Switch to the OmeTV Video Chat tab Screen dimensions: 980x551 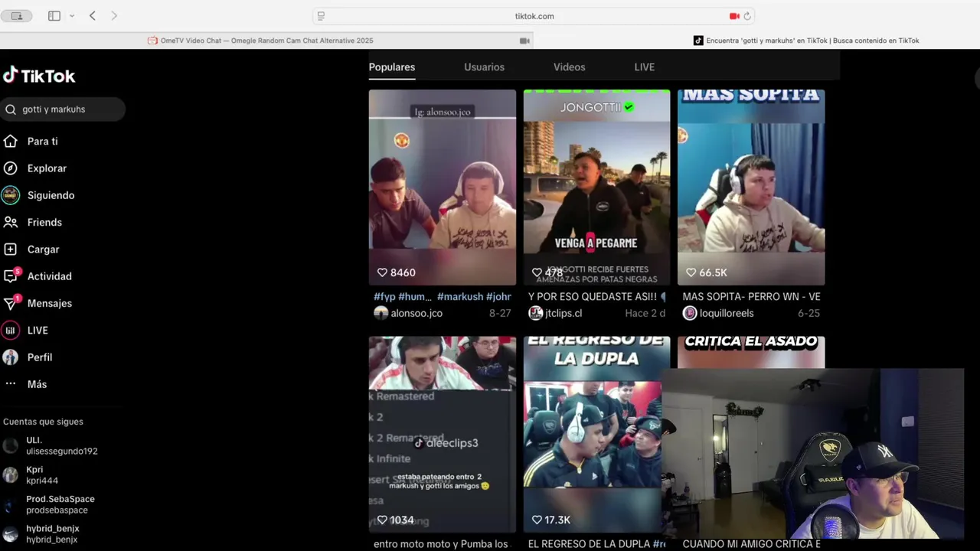[x=266, y=41]
